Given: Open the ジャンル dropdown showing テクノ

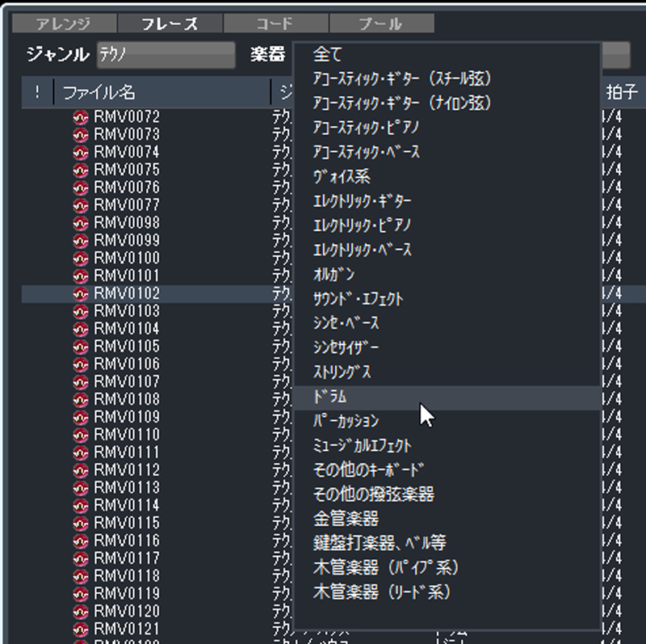Looking at the screenshot, I should (166, 54).
